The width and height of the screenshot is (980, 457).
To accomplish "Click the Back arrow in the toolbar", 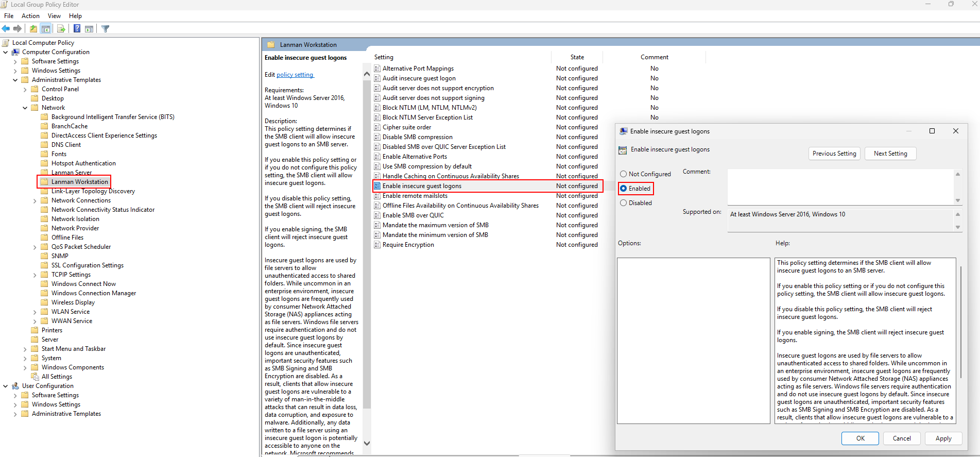I will pos(6,29).
